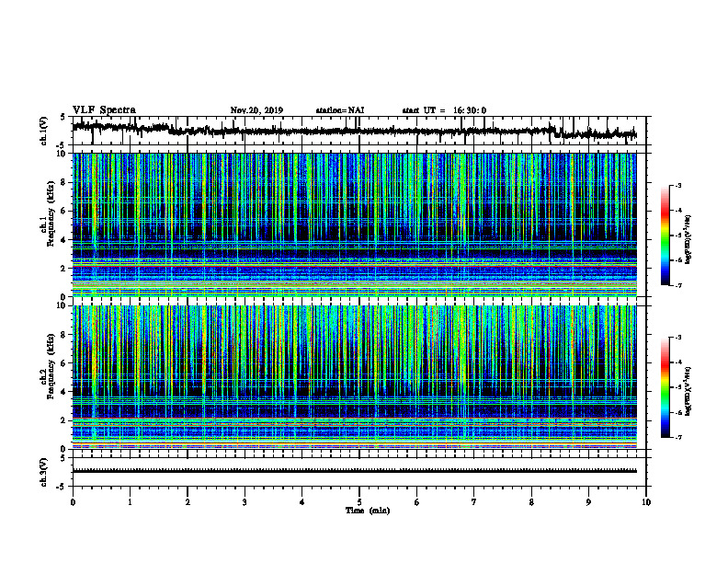Screen dimensions: 728x563
Task: Click the "10" kHz tick of ch.2 spectrogram
Action: tap(62, 305)
